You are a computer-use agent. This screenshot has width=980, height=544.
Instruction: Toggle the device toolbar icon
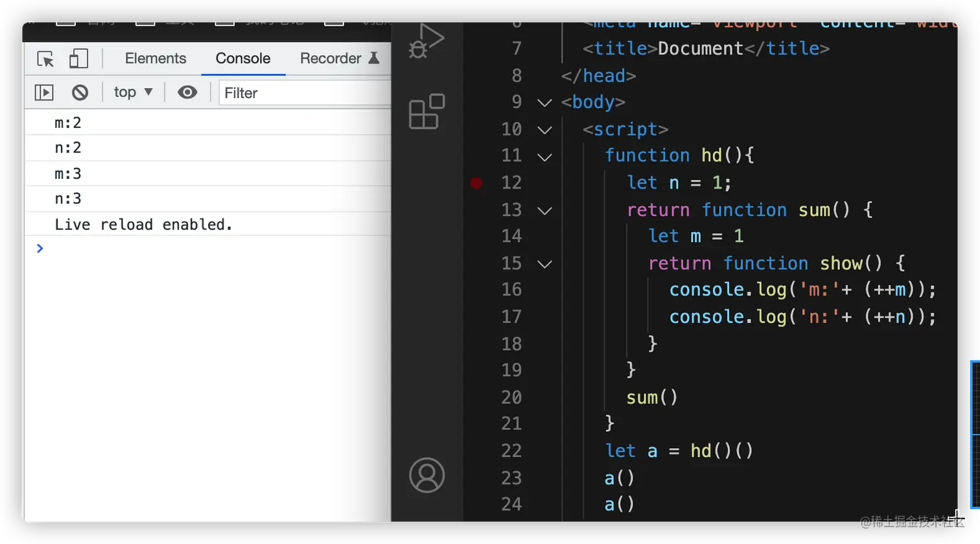click(78, 59)
